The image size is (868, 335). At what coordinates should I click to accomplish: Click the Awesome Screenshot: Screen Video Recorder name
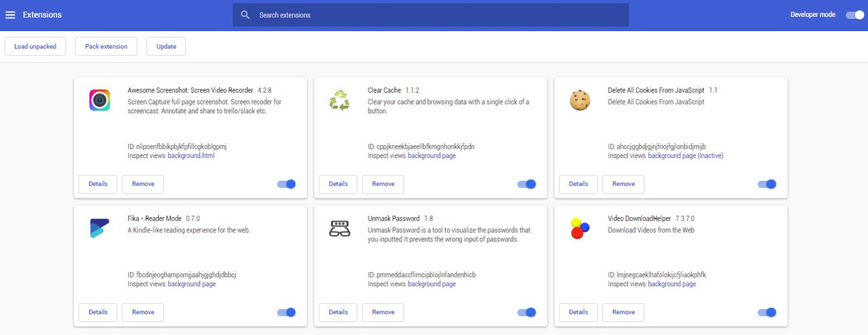pos(191,90)
